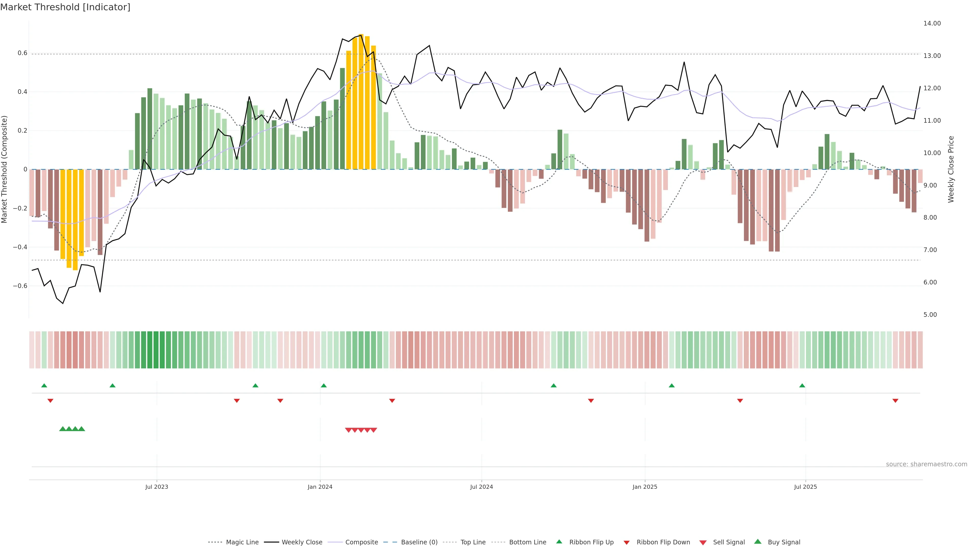Toggle Weekly Close legend entry

point(302,542)
